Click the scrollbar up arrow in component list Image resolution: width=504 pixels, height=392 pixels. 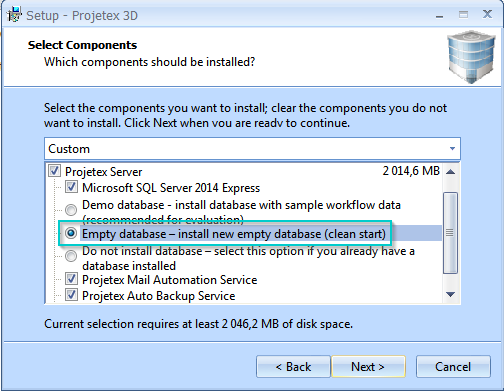coord(451,172)
